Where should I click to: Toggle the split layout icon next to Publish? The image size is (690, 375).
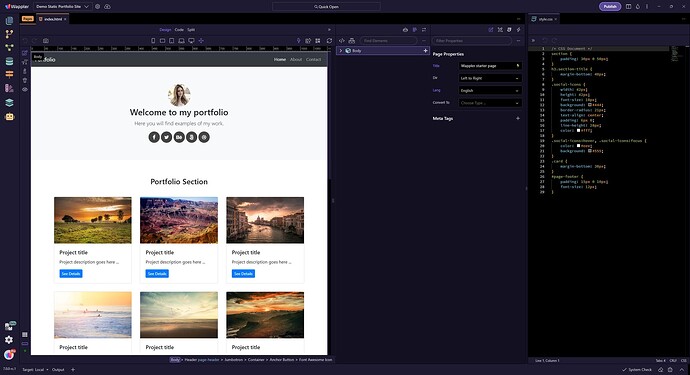pos(628,7)
